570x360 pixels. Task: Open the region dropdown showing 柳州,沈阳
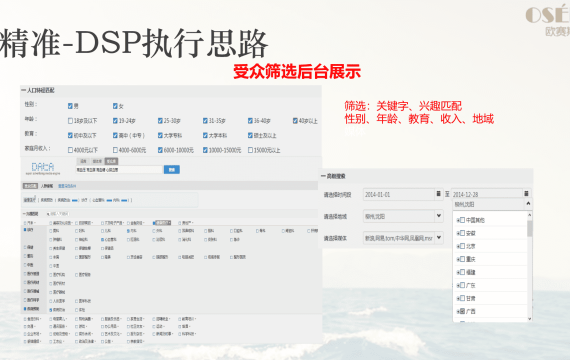(x=403, y=216)
